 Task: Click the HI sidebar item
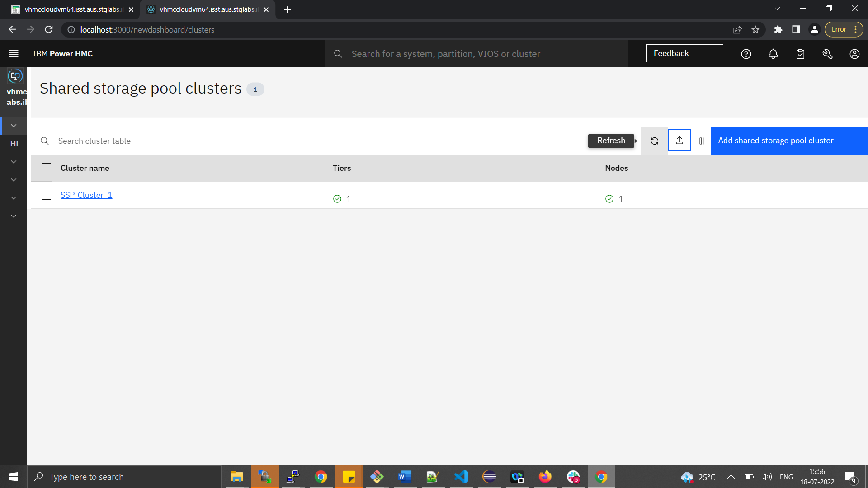14,144
